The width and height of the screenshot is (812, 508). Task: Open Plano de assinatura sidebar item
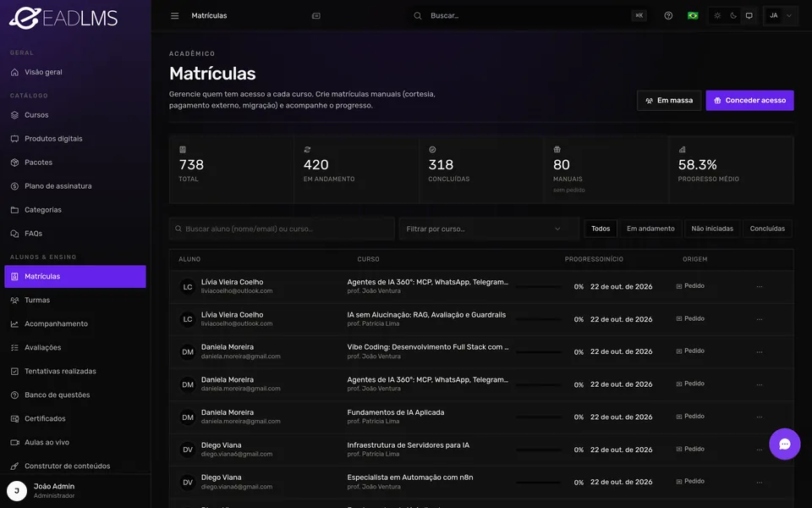(75, 186)
